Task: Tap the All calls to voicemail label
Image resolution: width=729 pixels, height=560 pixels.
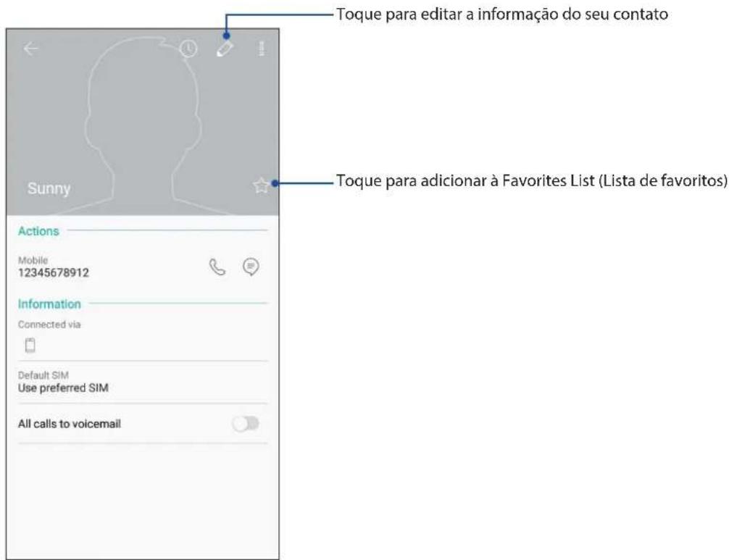Action: [x=70, y=424]
